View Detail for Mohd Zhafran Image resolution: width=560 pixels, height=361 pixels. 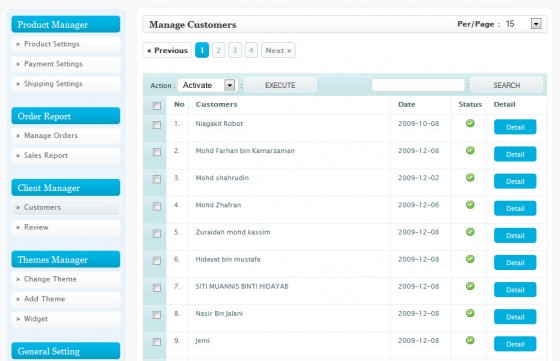point(515,209)
